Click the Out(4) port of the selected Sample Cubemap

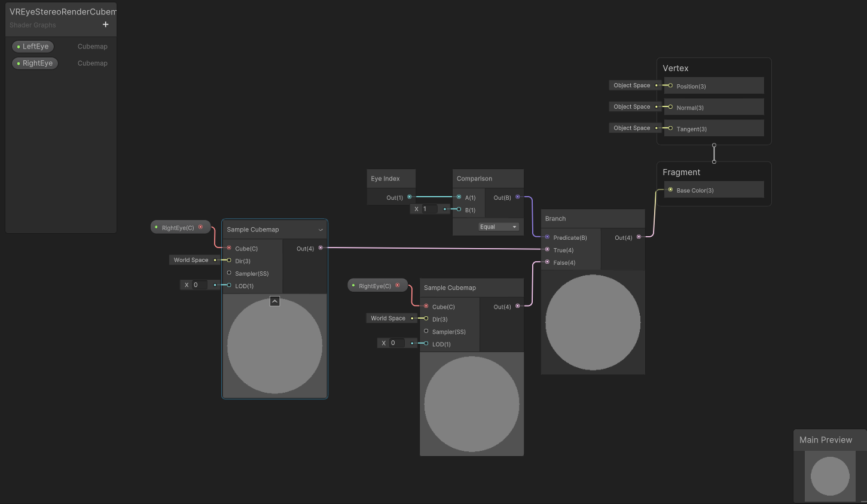point(320,248)
